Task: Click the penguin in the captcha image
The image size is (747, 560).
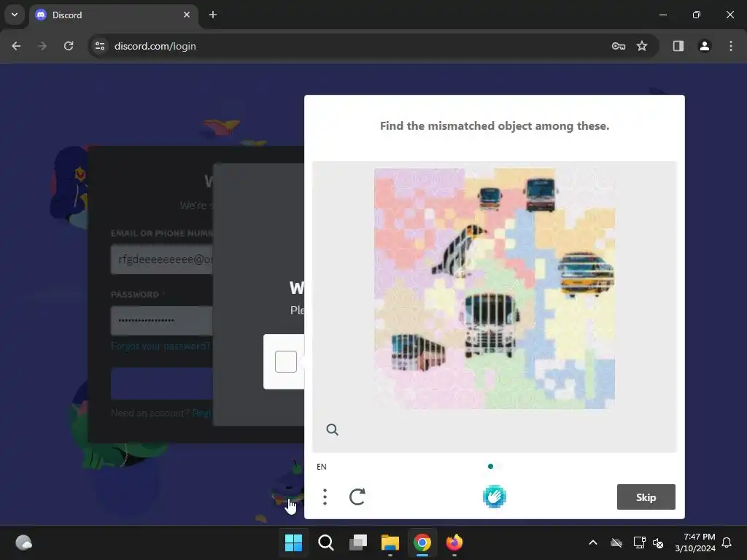Action: click(458, 251)
